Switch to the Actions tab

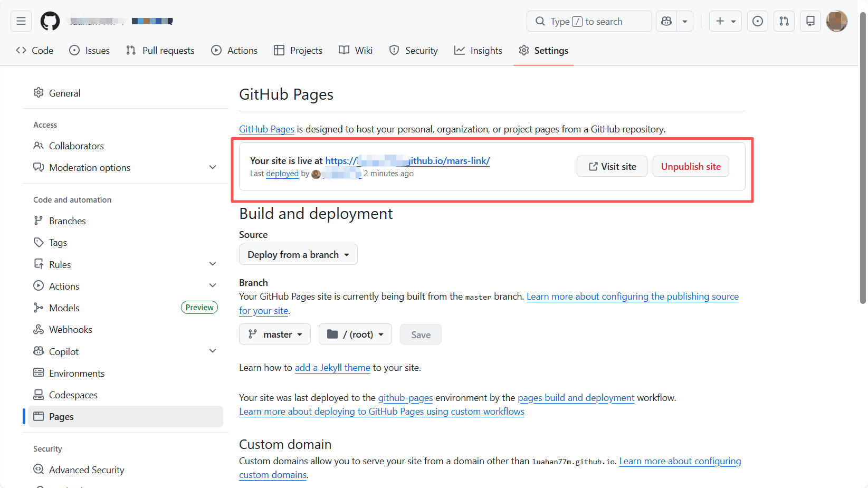(234, 51)
